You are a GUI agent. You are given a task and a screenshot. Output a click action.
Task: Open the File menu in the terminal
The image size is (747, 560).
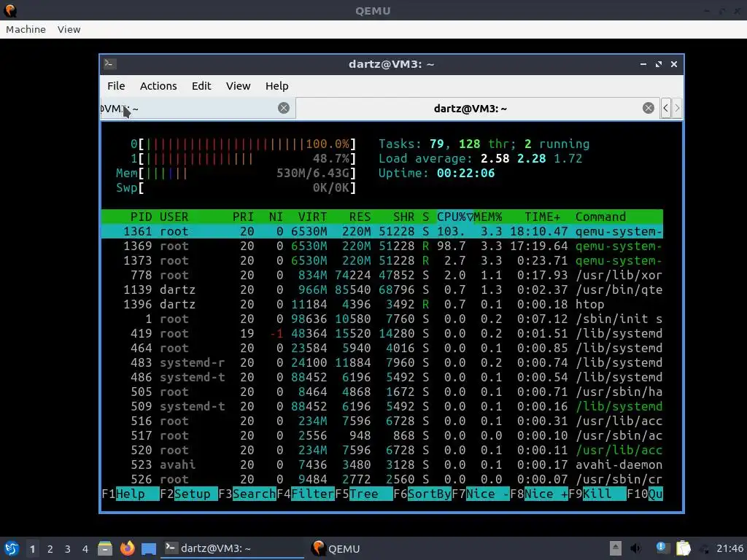pos(116,86)
